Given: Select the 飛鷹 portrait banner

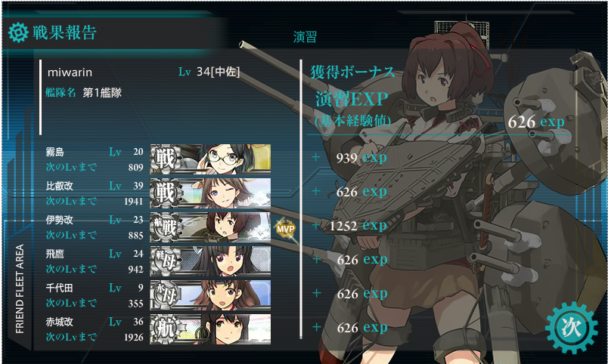Looking at the screenshot, I should pyautogui.click(x=210, y=261).
